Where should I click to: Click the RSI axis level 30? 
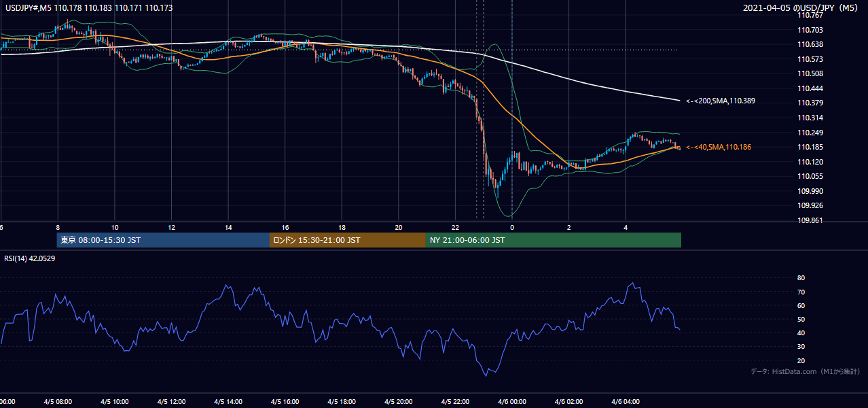801,347
